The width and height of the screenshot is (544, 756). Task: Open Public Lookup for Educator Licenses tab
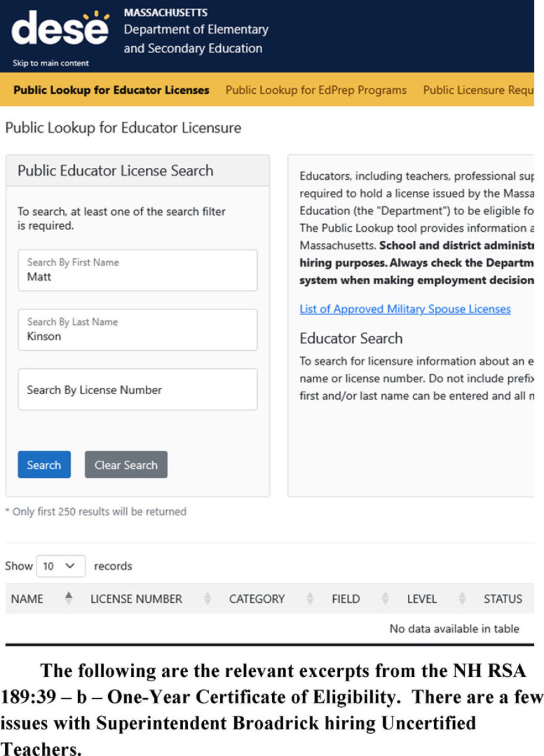click(111, 90)
